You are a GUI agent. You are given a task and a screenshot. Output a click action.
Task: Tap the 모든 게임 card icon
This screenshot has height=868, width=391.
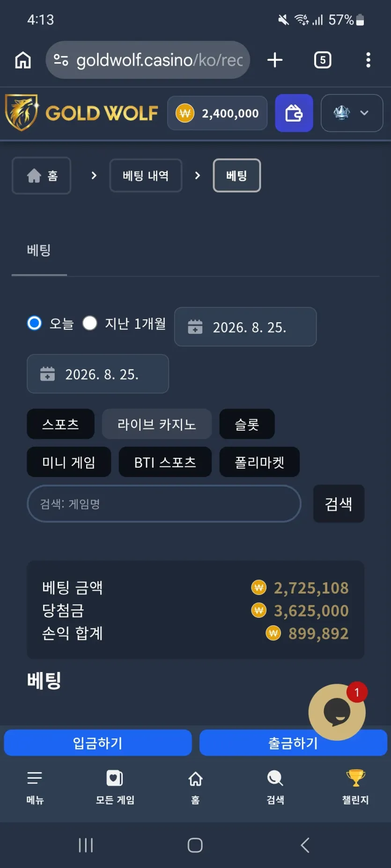(x=115, y=778)
